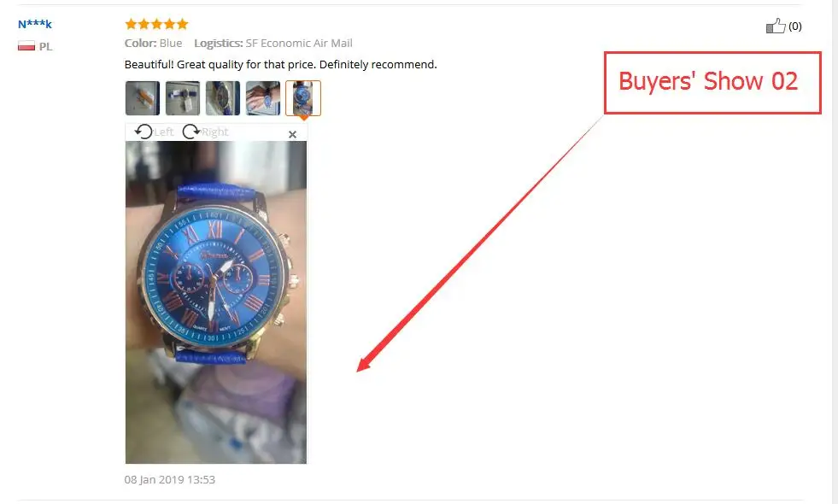Click the review text Beautiful! Great quality

(x=280, y=65)
